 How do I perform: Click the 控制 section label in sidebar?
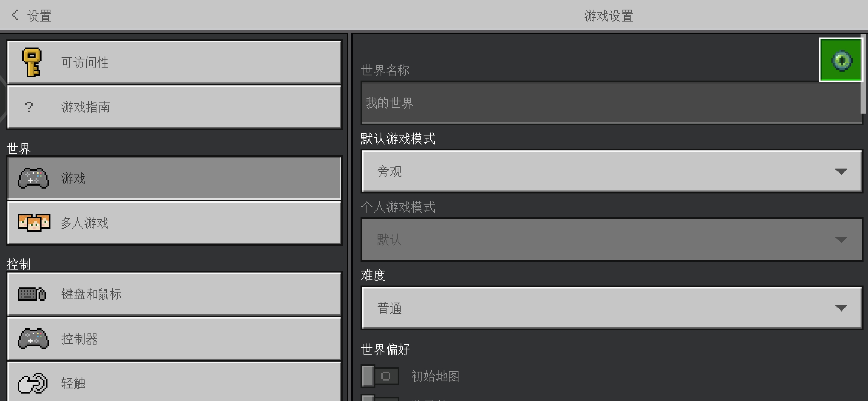(x=19, y=264)
